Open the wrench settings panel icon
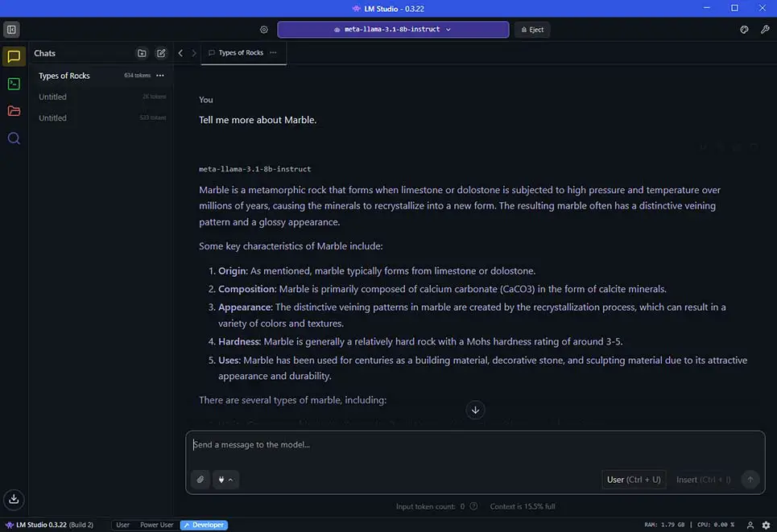The image size is (777, 532). (x=765, y=30)
